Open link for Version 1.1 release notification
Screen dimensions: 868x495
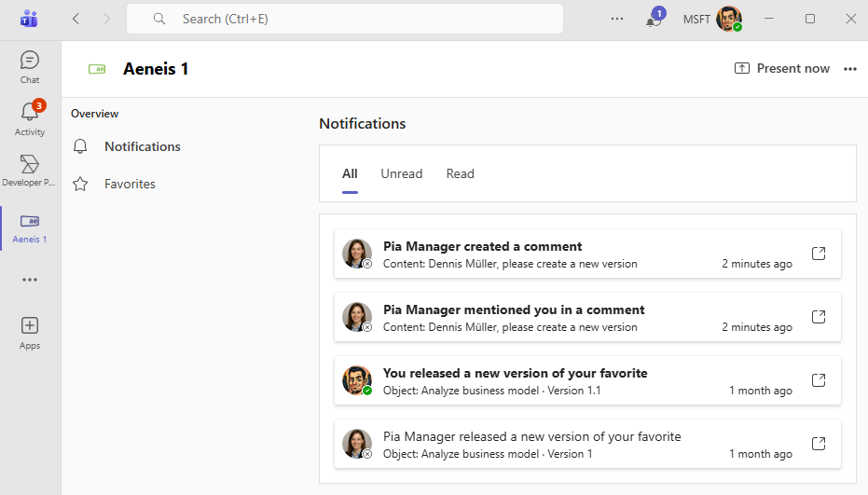(819, 380)
